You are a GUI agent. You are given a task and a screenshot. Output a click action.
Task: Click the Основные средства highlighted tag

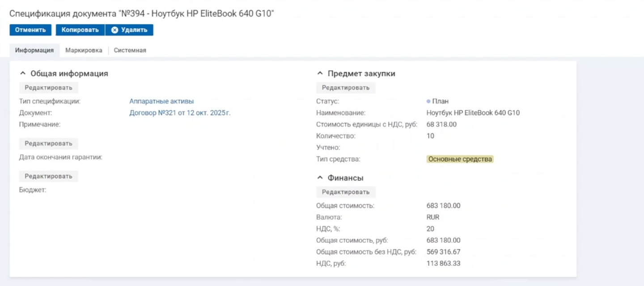point(460,159)
